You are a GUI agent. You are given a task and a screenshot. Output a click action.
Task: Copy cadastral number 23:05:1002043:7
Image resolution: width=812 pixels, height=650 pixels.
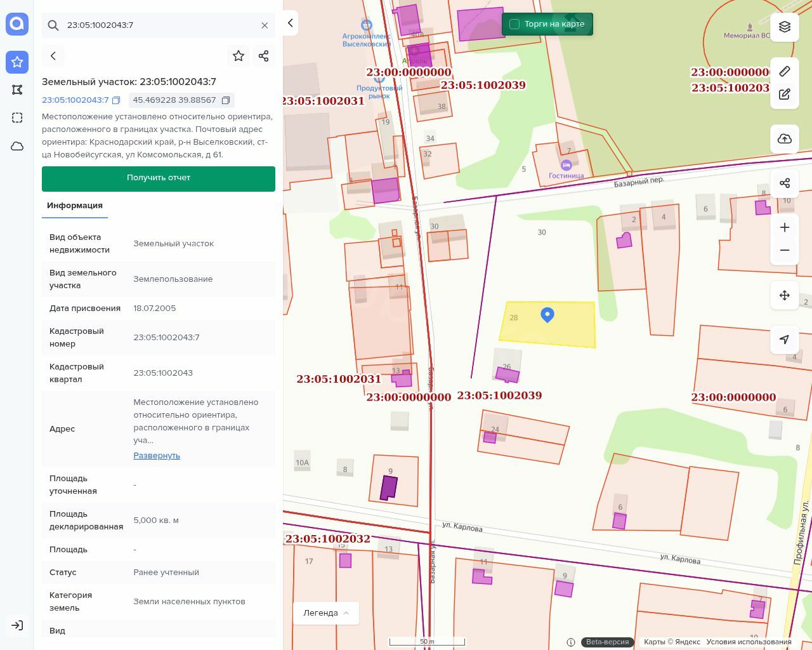[116, 100]
